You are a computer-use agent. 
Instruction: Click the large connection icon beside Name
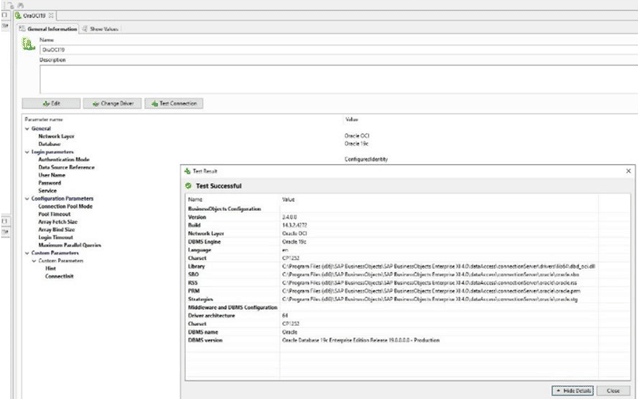[x=28, y=44]
